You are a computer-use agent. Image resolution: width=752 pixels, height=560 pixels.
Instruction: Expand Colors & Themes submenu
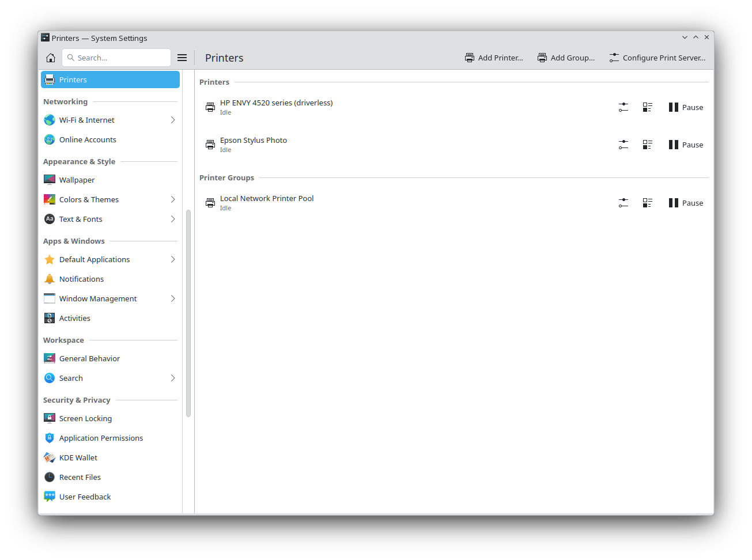coord(172,199)
